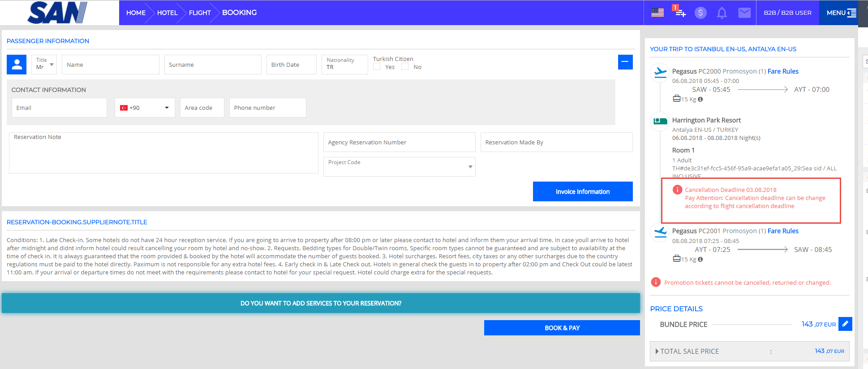The image size is (868, 369).
Task: Click the pencil edit icon beside bundle price
Action: pos(845,324)
